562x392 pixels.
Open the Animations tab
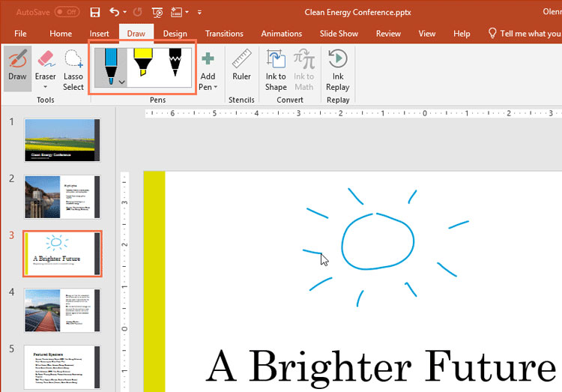pos(282,34)
